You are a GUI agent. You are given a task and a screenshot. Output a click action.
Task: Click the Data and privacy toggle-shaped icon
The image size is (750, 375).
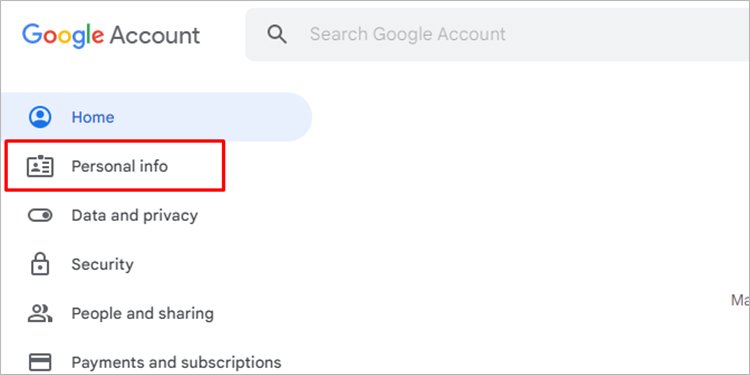point(40,216)
